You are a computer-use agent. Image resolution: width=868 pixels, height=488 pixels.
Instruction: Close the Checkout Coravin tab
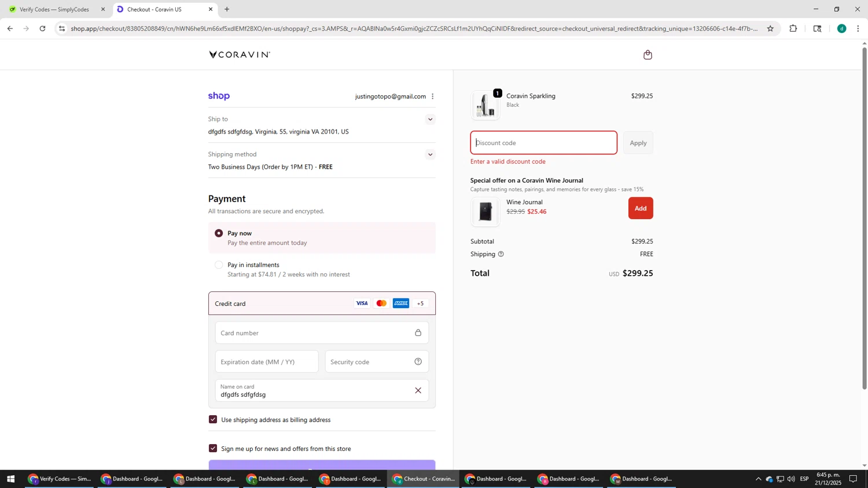click(211, 9)
